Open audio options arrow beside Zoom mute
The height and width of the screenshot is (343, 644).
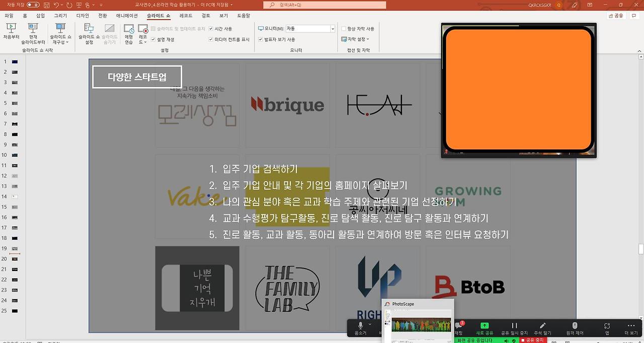(x=370, y=324)
